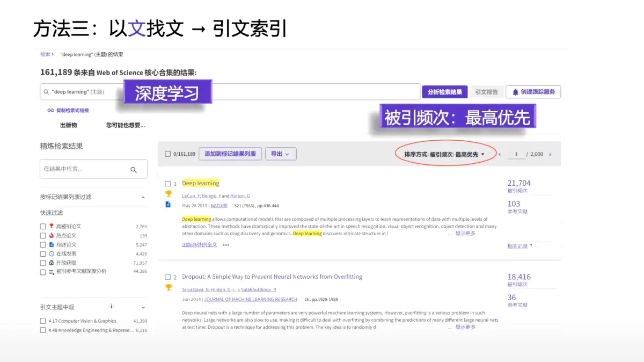Open 相关记录 related records link
The image size is (644, 362).
[x=517, y=246]
